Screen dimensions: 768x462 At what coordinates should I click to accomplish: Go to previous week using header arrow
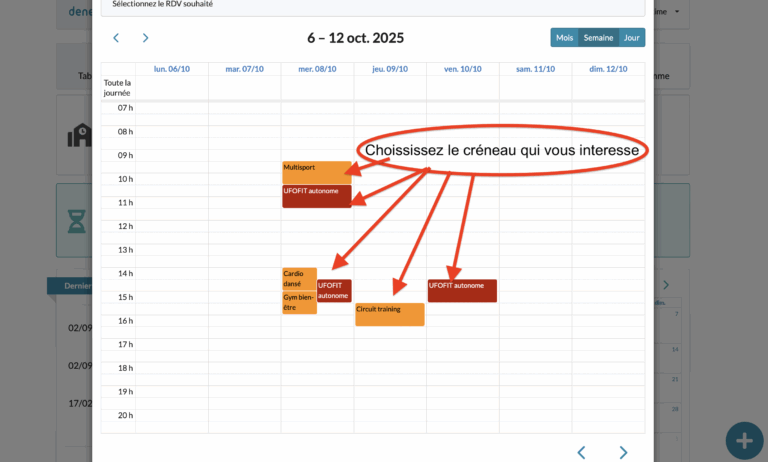pos(116,38)
